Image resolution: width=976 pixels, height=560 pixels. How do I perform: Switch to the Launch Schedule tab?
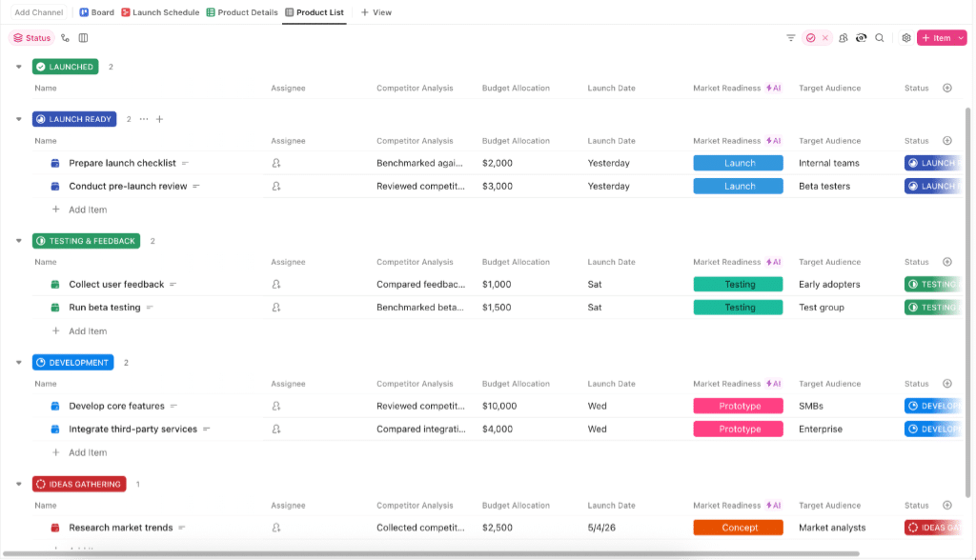tap(160, 12)
